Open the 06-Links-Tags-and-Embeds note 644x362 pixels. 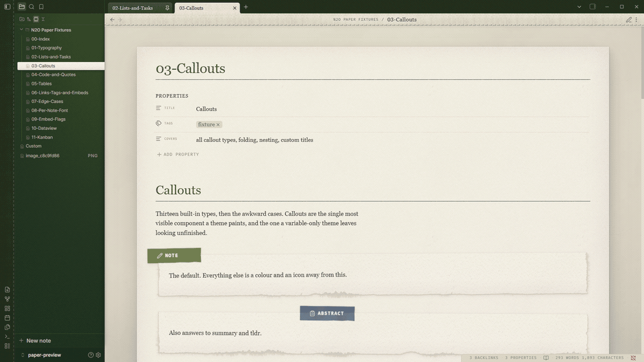pyautogui.click(x=61, y=92)
